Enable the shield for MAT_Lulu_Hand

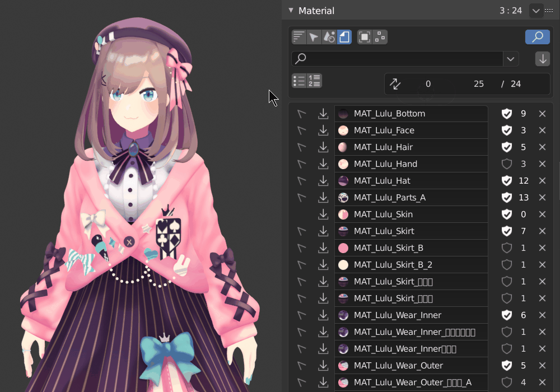(507, 164)
